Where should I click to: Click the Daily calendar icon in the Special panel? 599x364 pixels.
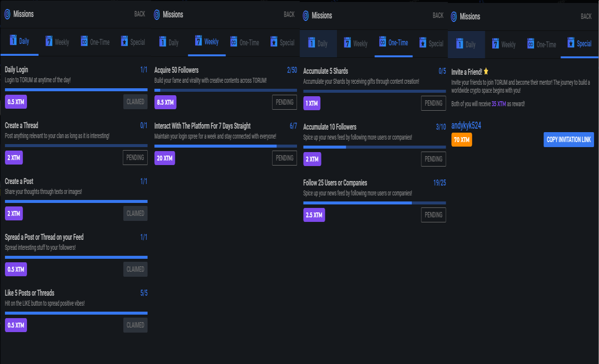coord(460,44)
